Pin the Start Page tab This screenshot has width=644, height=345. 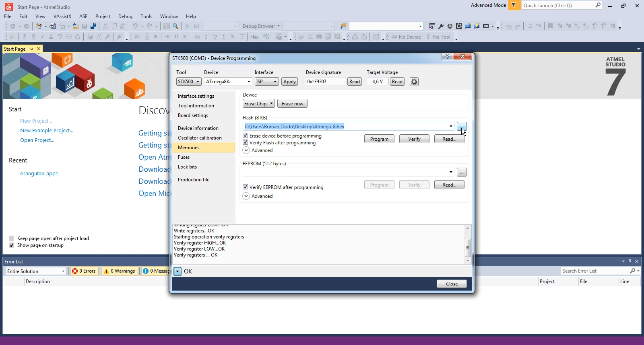[x=31, y=49]
